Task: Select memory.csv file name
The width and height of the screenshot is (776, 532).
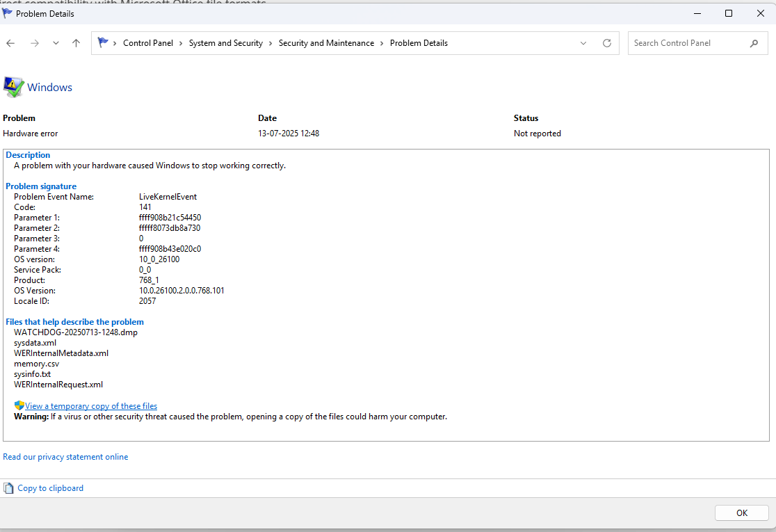Action: [x=37, y=364]
